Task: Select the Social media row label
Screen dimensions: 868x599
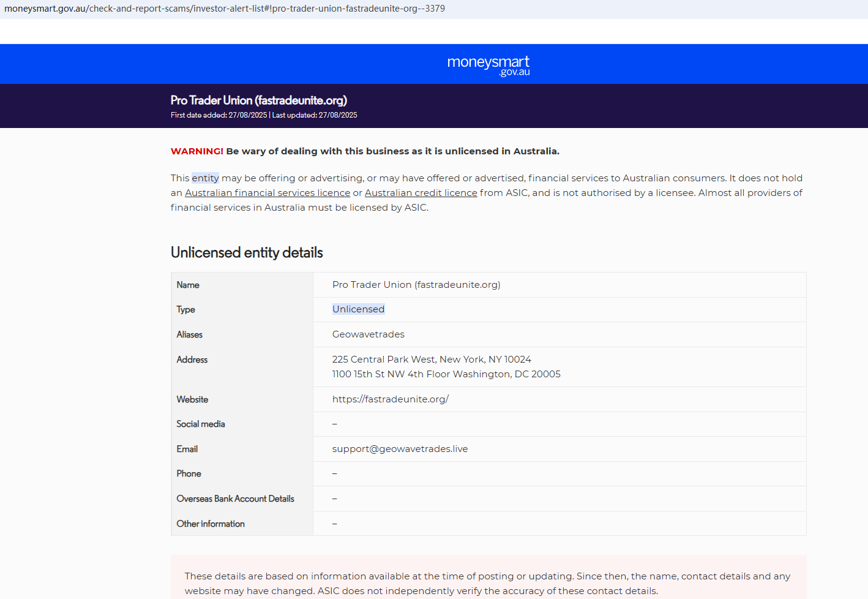Action: pos(201,424)
